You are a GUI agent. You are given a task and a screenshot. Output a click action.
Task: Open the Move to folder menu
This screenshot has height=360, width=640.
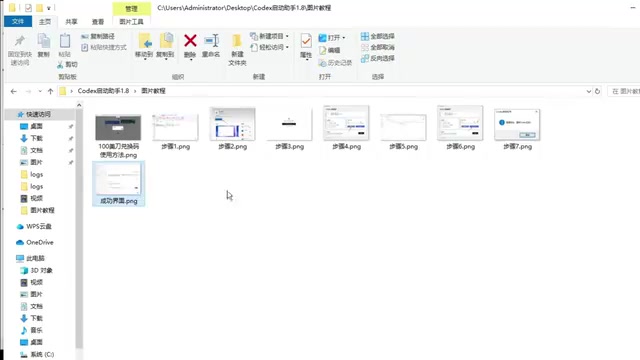pyautogui.click(x=144, y=47)
